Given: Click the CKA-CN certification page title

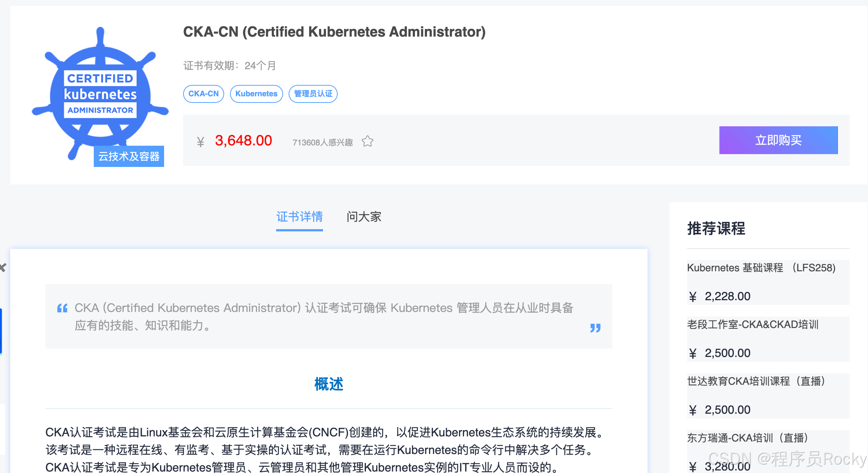Looking at the screenshot, I should tap(334, 32).
